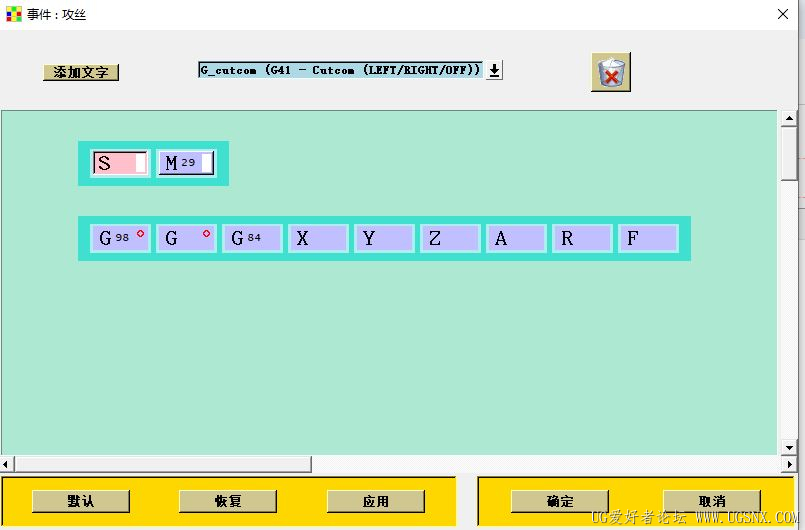Image resolution: width=805 pixels, height=530 pixels.
Task: Select the Z word block
Action: pos(450,238)
